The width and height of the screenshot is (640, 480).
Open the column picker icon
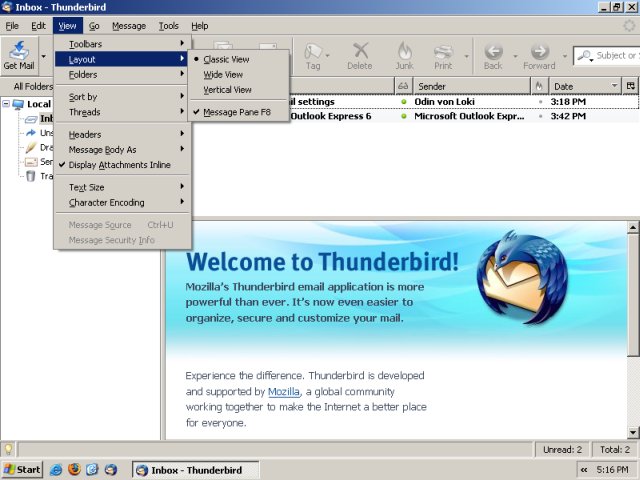pos(631,86)
